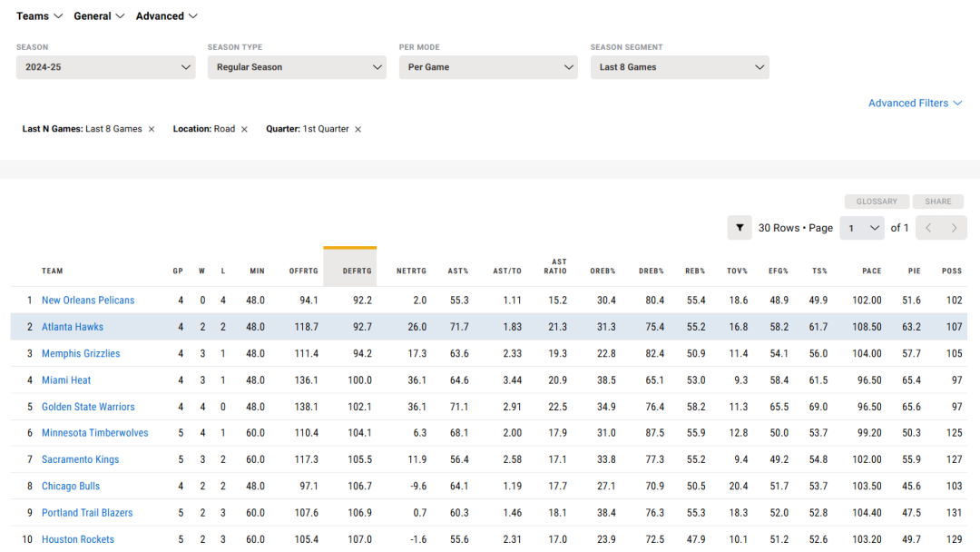
Task: Sort table by MIN column
Action: 258,271
